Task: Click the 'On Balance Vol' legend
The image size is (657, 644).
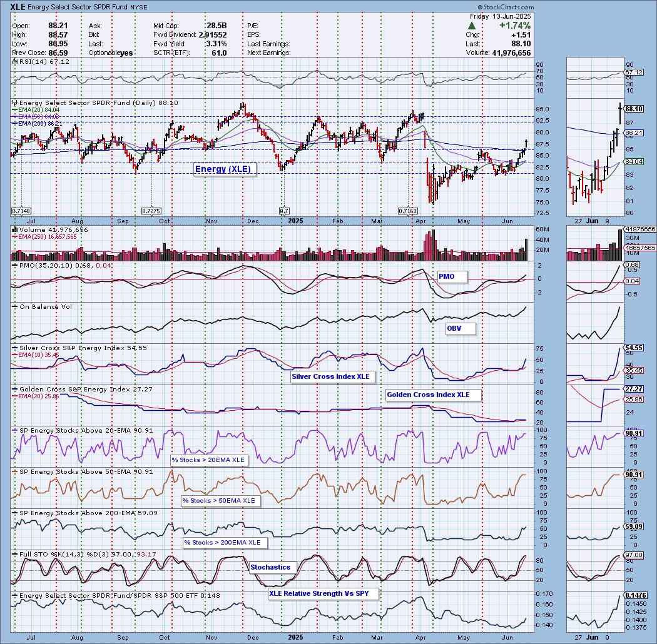Action: pyautogui.click(x=43, y=307)
